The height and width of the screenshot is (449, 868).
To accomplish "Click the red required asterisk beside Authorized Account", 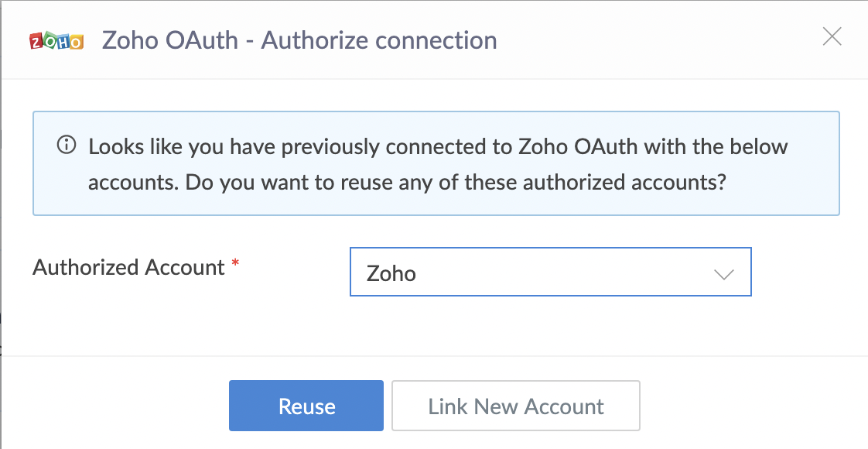I will point(235,262).
